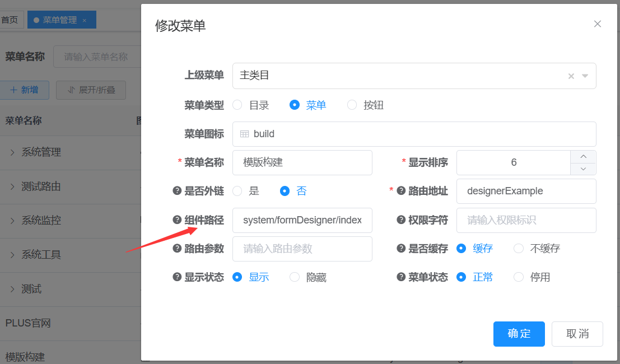Click help icon beside 权限字符 label
The image size is (620, 364).
(x=401, y=220)
